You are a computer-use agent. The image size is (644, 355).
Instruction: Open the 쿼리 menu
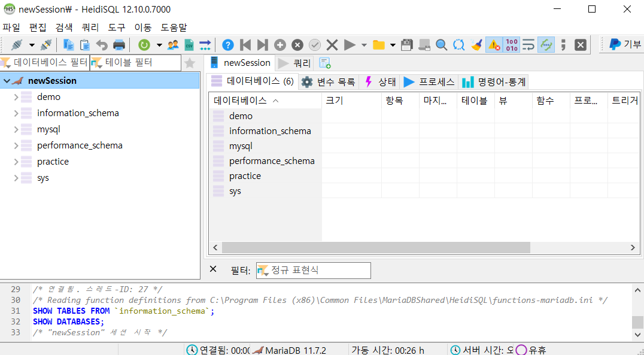coord(90,28)
